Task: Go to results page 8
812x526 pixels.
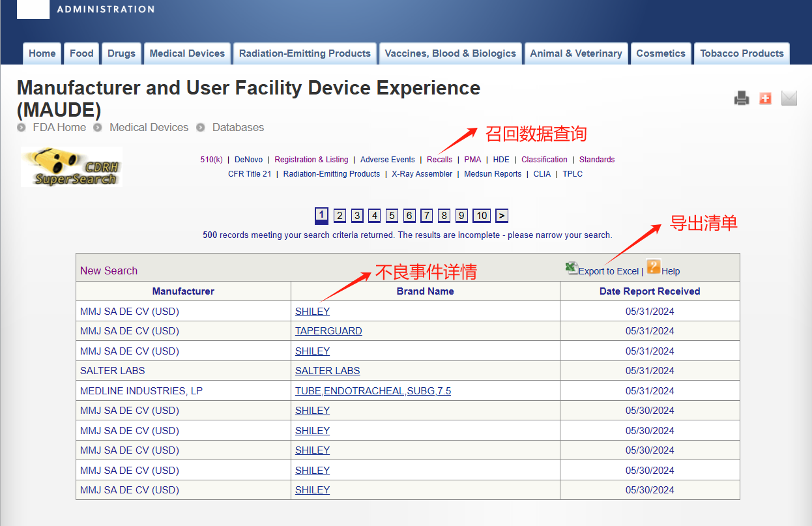Action: 444,216
